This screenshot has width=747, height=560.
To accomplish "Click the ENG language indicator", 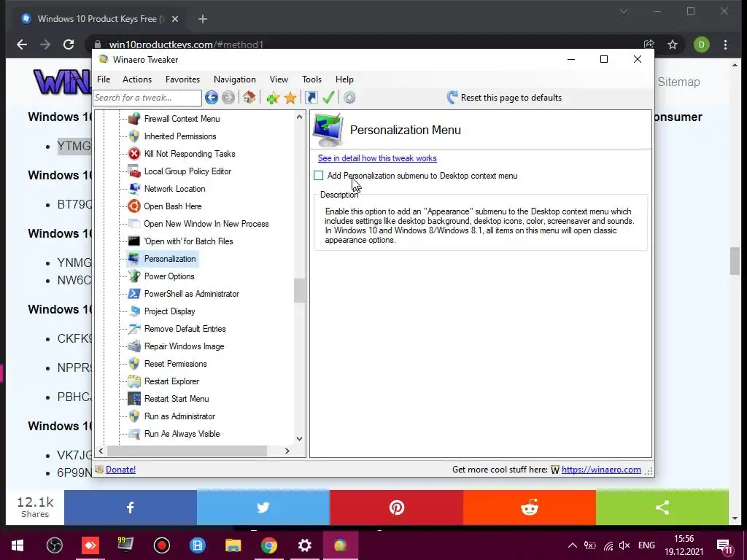I will point(646,545).
